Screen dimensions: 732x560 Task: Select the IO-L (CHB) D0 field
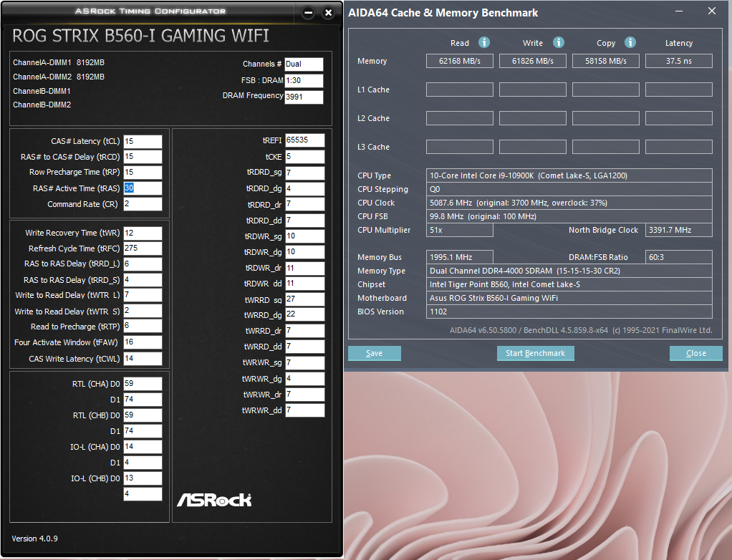point(143,478)
